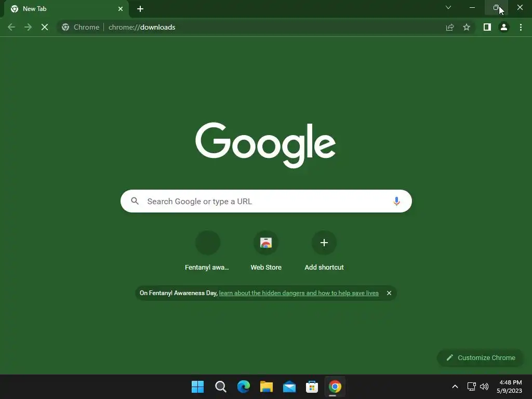Click the back navigation arrow

11,27
